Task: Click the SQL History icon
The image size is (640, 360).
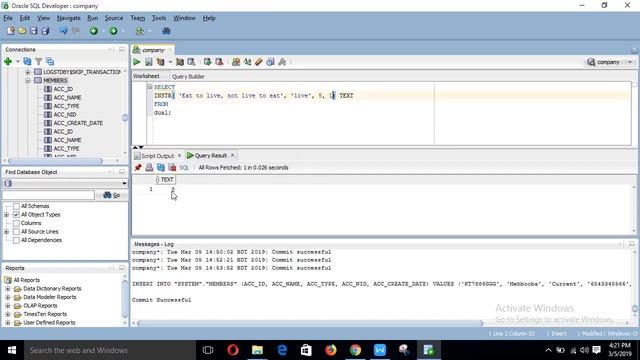Action: (270, 62)
